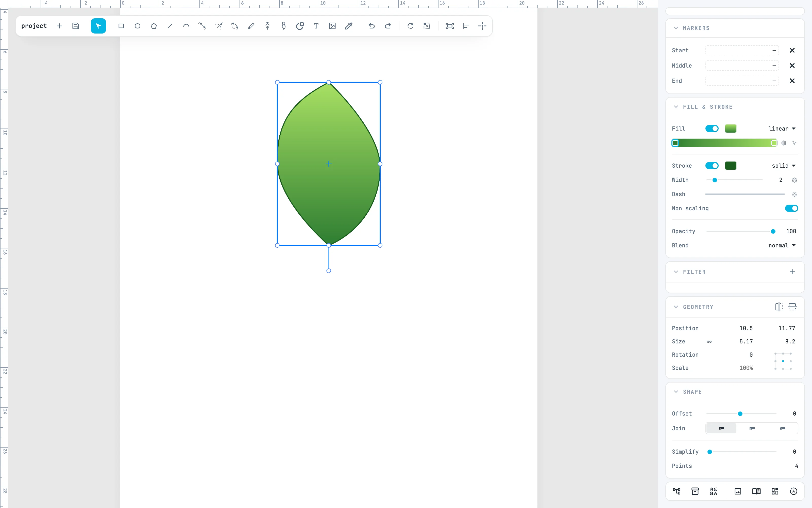Select the Rectangle tool
Image resolution: width=812 pixels, height=508 pixels.
[121, 26]
